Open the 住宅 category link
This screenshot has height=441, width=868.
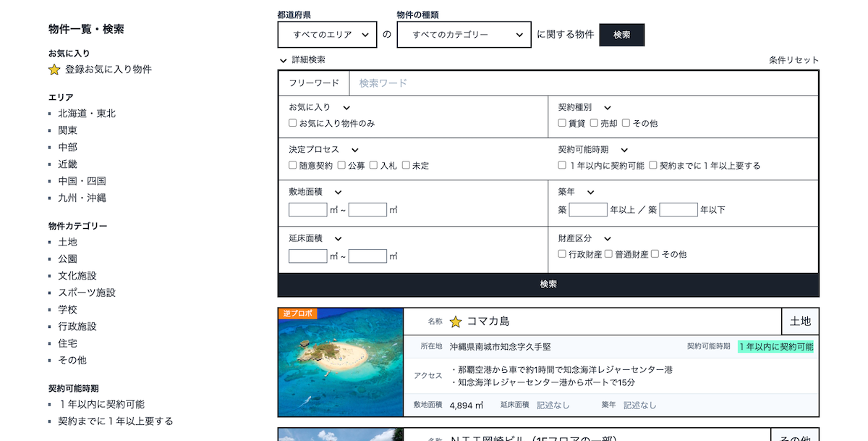point(68,343)
